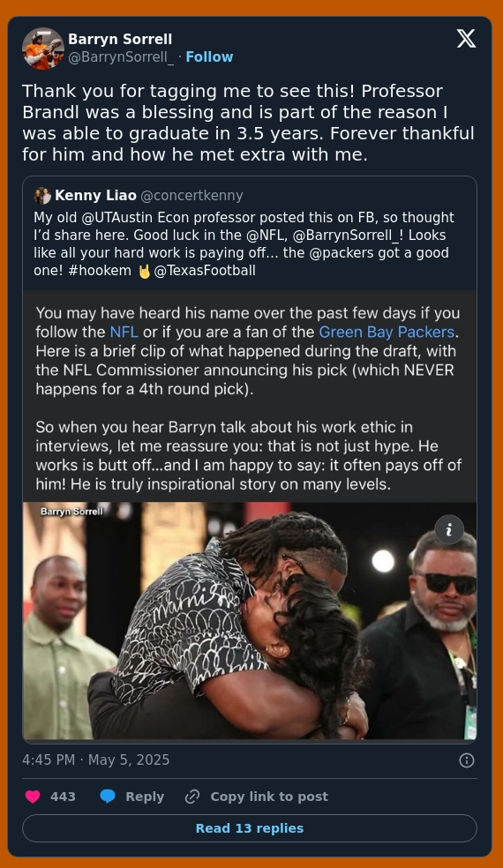This screenshot has height=868, width=503.
Task: Like the post with heart icon
Action: point(33,796)
